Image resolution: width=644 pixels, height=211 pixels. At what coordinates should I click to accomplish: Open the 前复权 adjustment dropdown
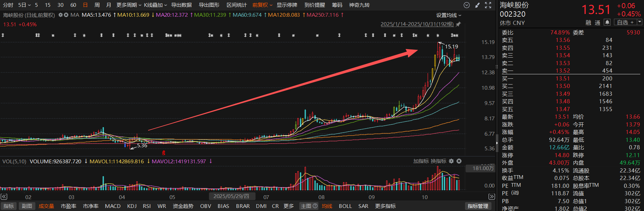click(262, 5)
